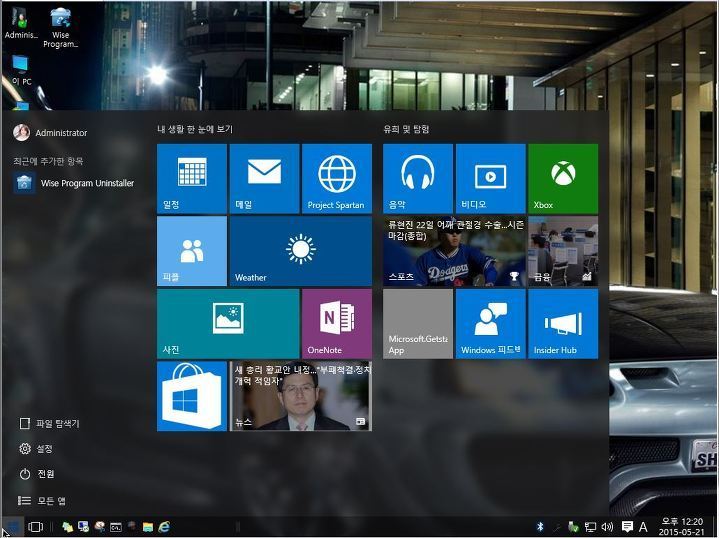This screenshot has width=719, height=538.
Task: Click the Start button on taskbar
Action: click(12, 527)
